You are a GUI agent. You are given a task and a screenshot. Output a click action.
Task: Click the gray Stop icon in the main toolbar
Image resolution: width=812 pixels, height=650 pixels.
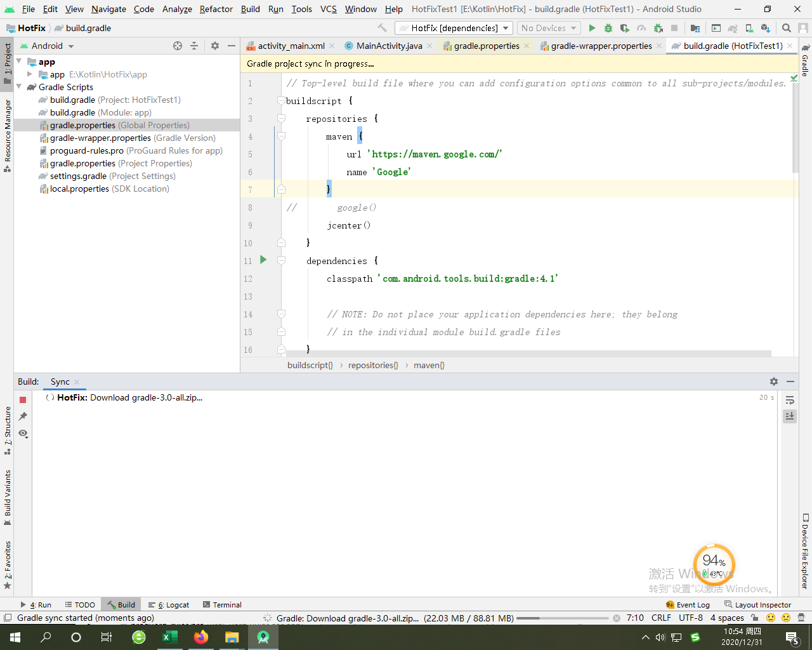(674, 28)
